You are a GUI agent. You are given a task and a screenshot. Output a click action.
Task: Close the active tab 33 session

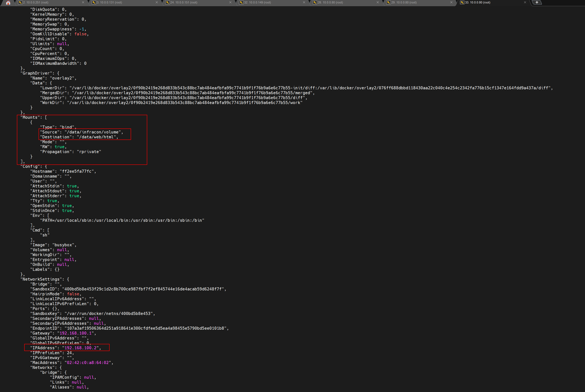pos(525,2)
